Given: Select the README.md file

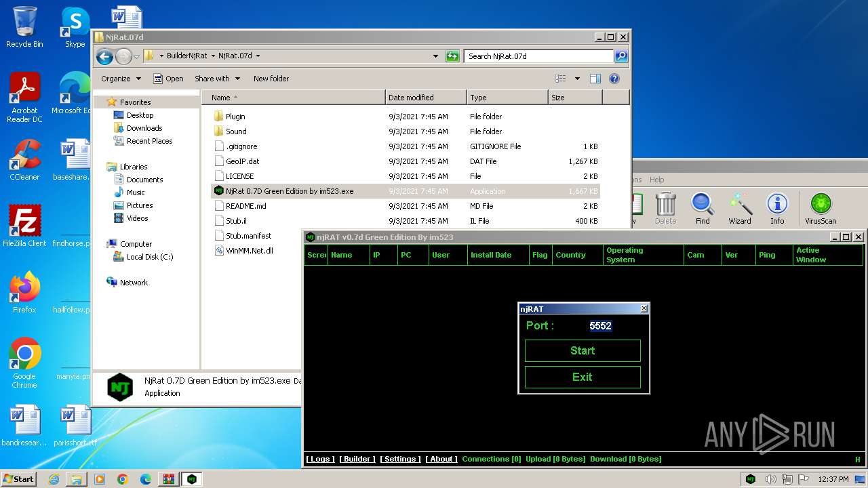Looking at the screenshot, I should 245,206.
